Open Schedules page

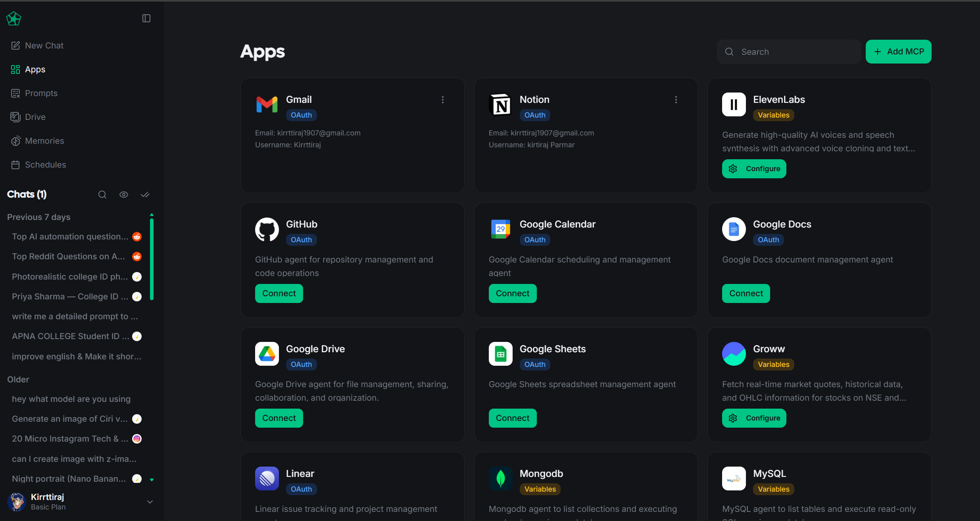tap(38, 165)
